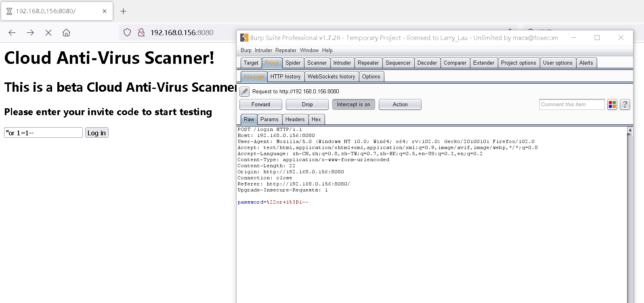Screen dimensions: 644x303
Task: Open the Alerts tab
Action: [586, 63]
